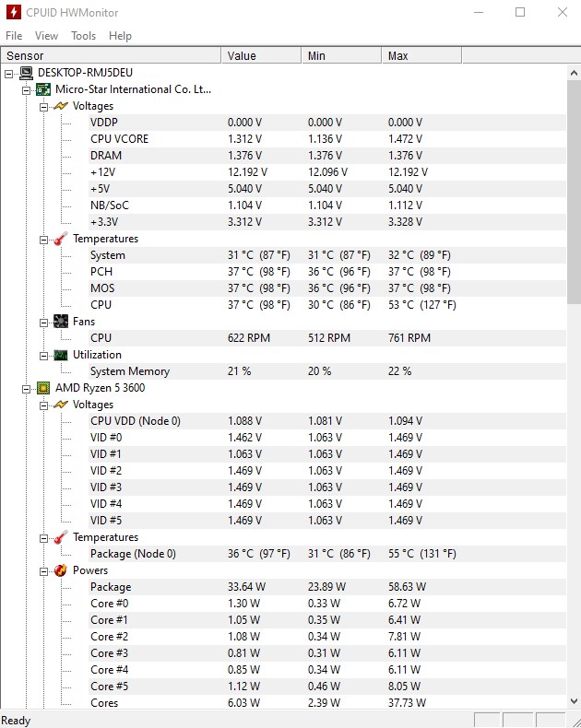
Task: Collapse the Micro-Star International node
Action: click(x=27, y=90)
